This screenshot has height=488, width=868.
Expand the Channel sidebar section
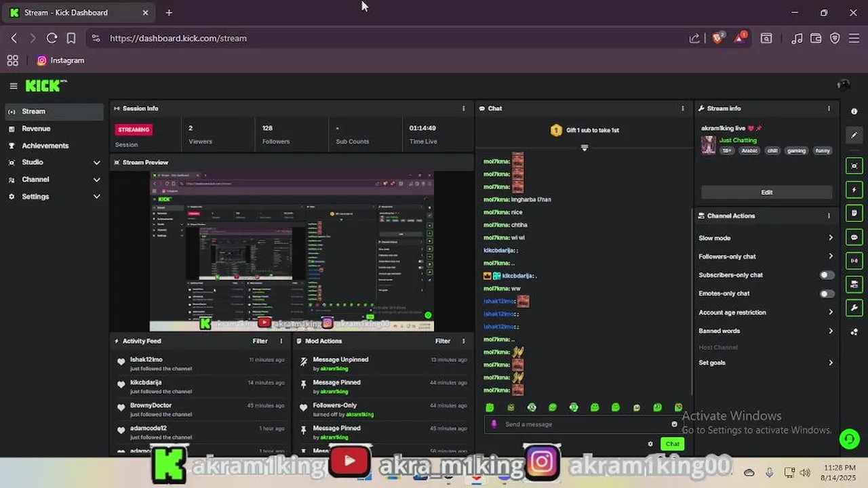pyautogui.click(x=54, y=180)
